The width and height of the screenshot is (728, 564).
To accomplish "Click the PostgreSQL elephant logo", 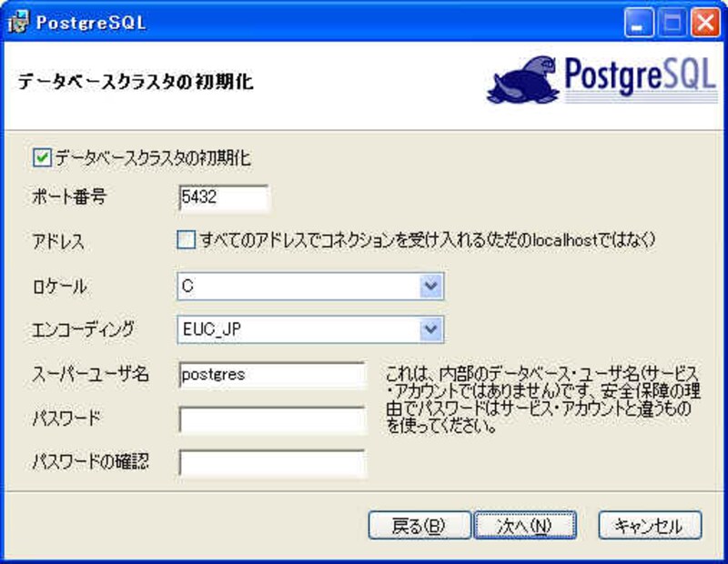I will click(x=522, y=81).
